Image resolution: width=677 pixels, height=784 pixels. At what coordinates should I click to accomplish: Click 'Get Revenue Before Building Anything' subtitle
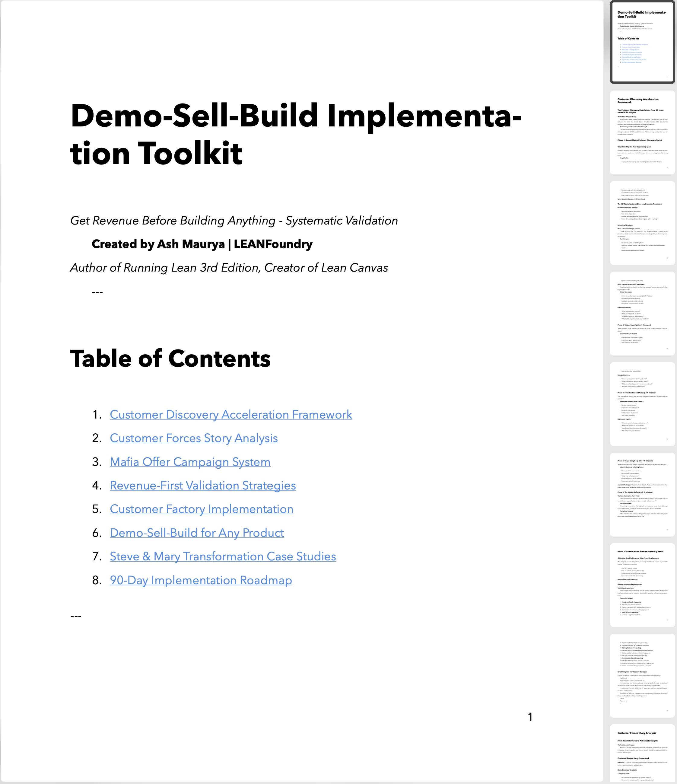tap(234, 221)
